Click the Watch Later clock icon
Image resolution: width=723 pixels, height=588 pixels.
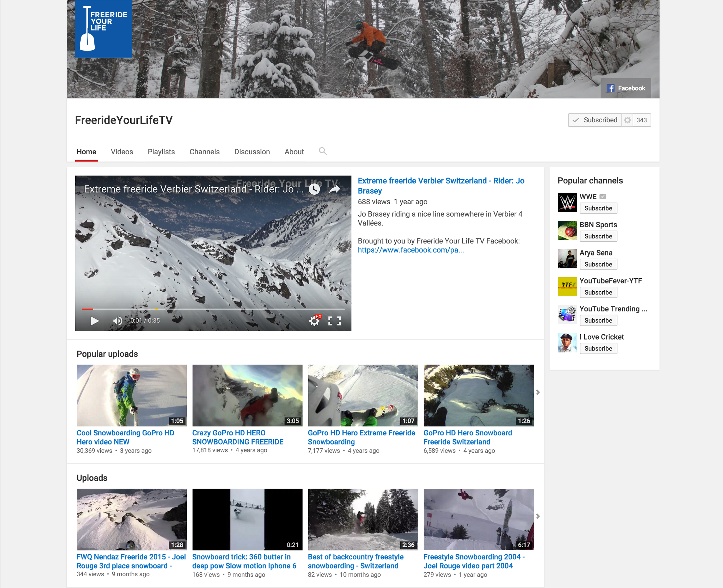click(314, 189)
